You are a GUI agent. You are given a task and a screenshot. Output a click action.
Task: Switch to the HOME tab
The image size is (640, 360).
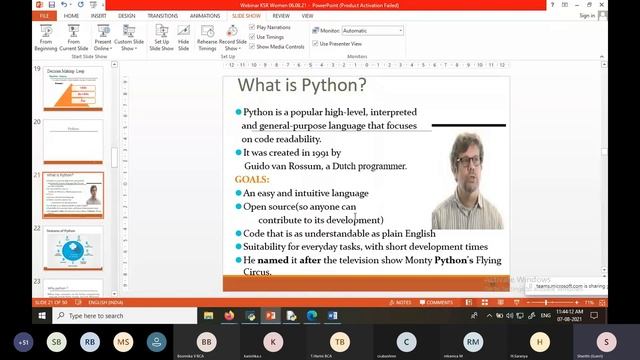click(x=71, y=16)
